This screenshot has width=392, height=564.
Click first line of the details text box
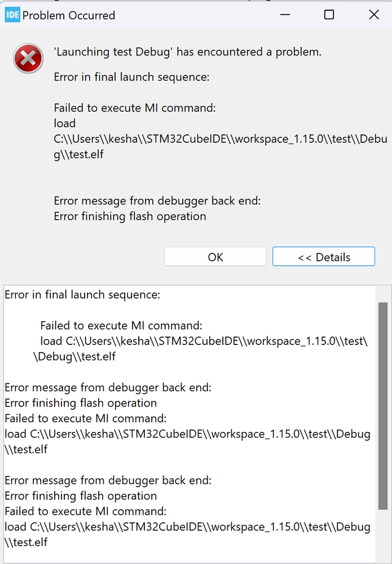82,294
